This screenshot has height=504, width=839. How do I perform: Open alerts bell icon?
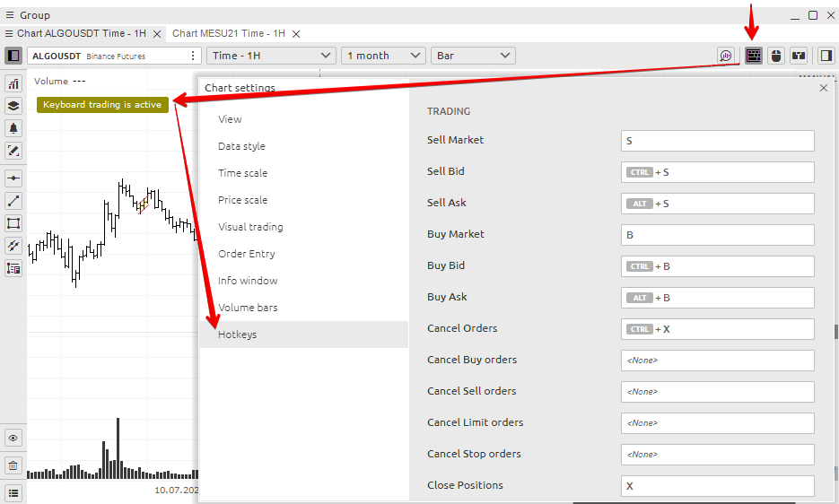13,128
